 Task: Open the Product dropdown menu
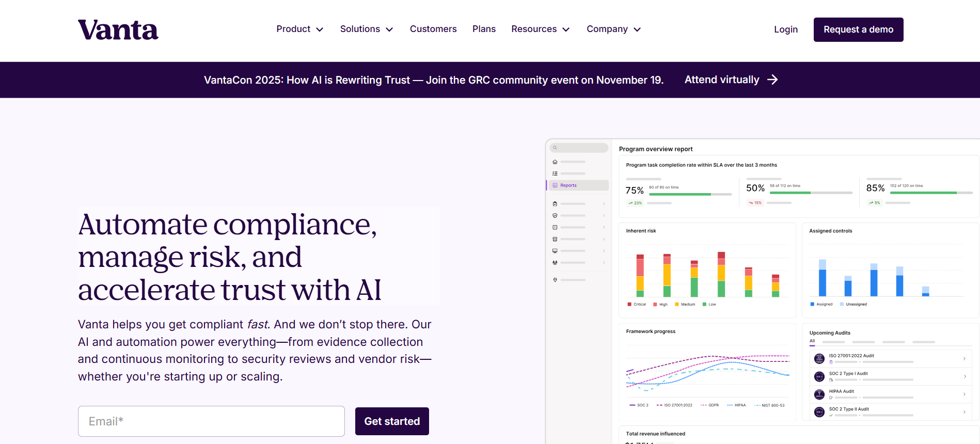[300, 29]
